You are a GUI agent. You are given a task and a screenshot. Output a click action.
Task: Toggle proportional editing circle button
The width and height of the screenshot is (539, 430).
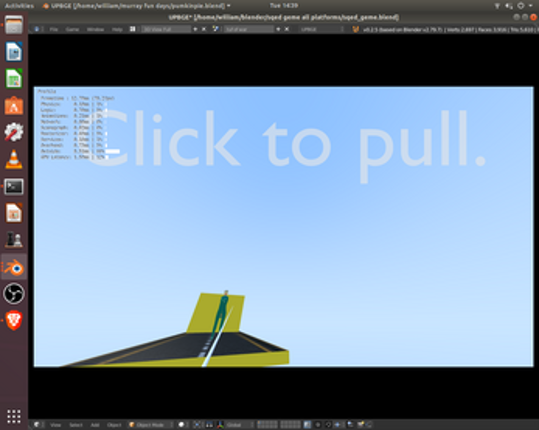click(318, 425)
